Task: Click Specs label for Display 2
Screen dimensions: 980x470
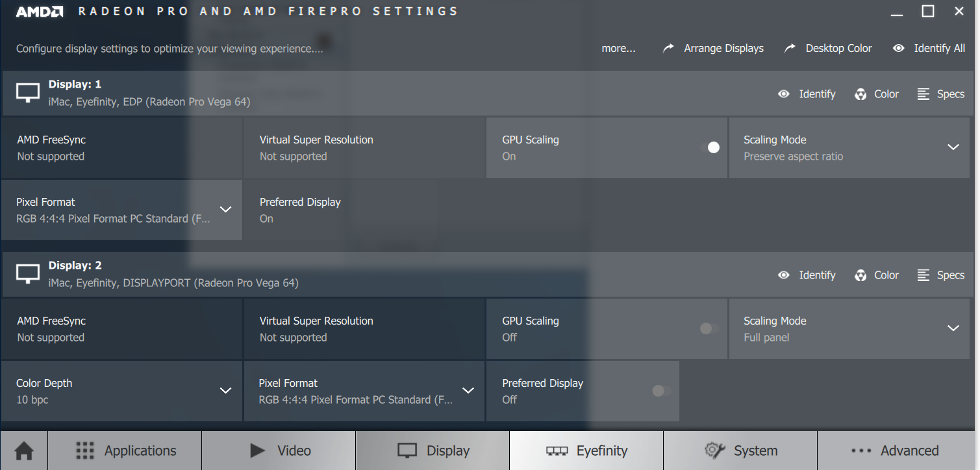Action: (951, 275)
